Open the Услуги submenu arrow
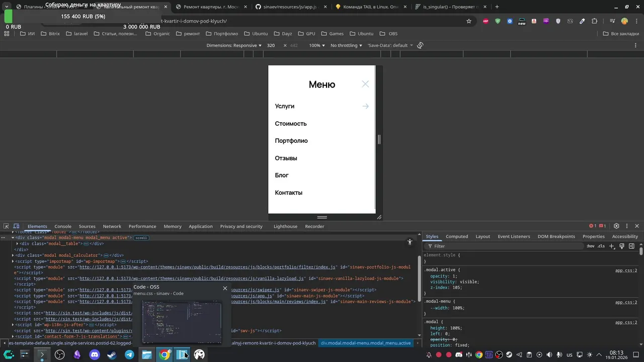The width and height of the screenshot is (644, 362). pyautogui.click(x=365, y=106)
